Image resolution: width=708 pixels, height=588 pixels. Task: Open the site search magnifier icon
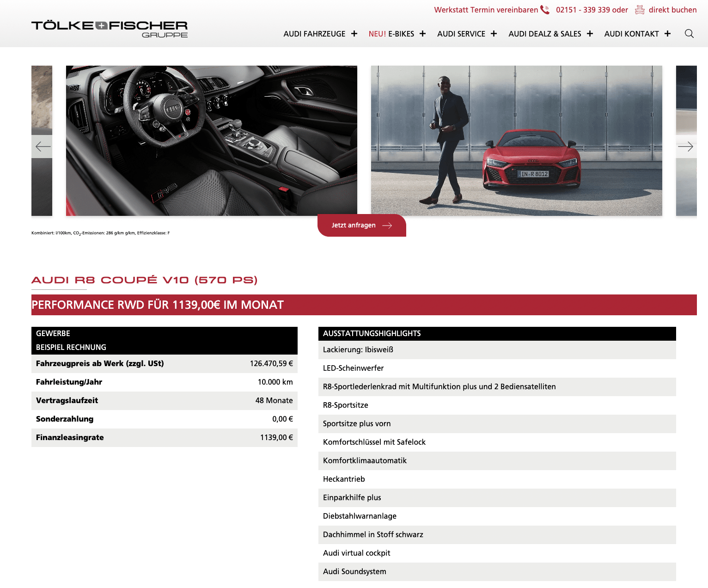point(689,33)
